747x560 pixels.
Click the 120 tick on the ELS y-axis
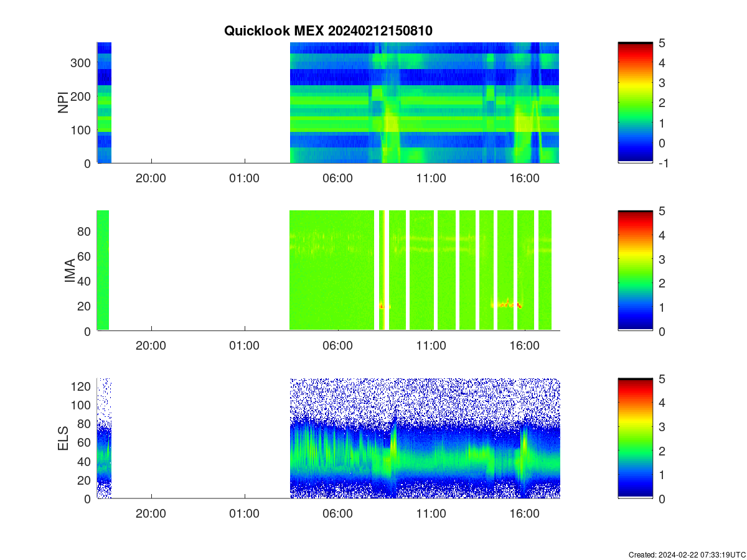81,386
